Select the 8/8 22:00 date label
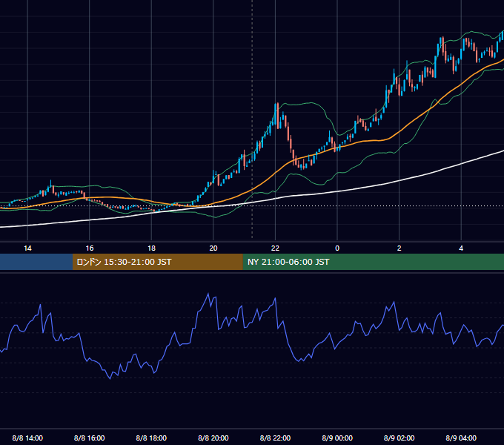Image resolution: width=504 pixels, height=445 pixels. [x=275, y=438]
